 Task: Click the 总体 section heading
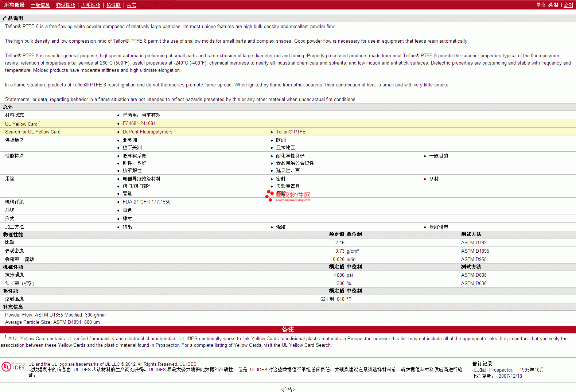click(8, 107)
